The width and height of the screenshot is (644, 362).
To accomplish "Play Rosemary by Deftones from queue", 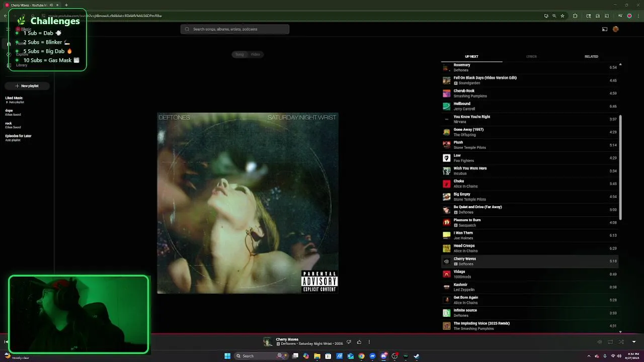I will click(x=529, y=67).
